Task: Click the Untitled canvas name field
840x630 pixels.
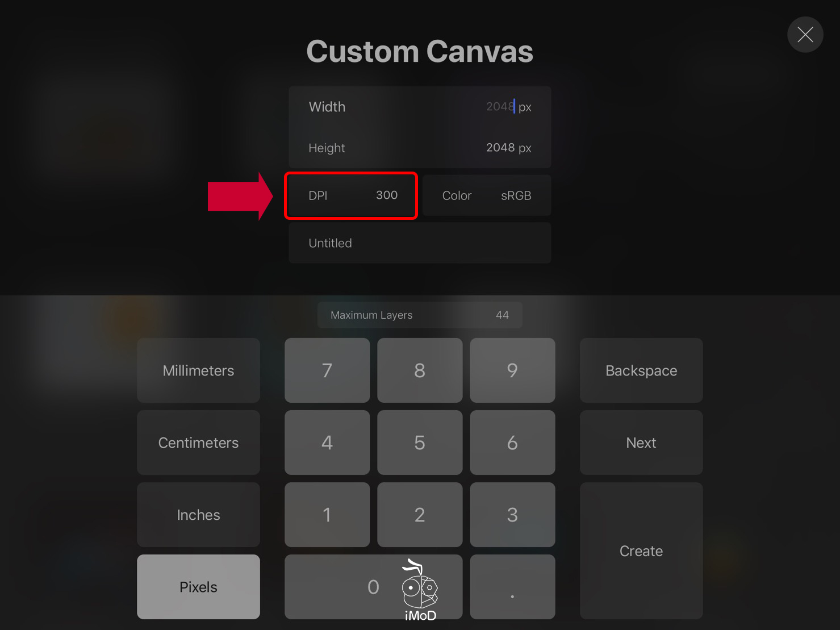Action: pyautogui.click(x=420, y=243)
